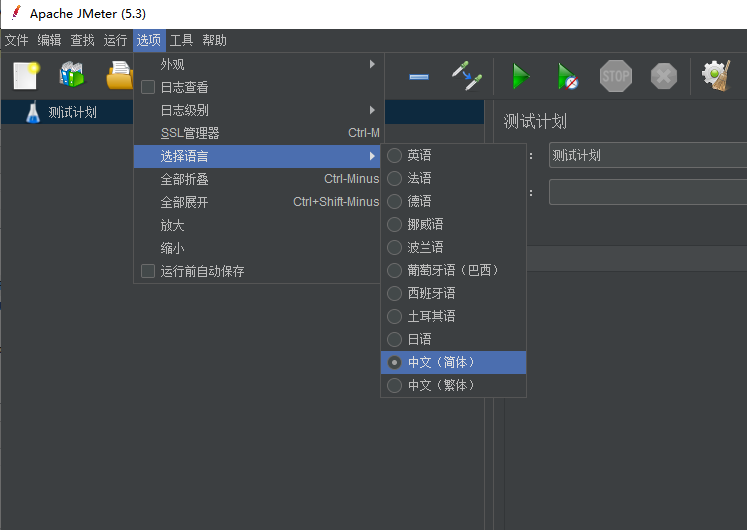Close the 选项 menu

[x=149, y=40]
